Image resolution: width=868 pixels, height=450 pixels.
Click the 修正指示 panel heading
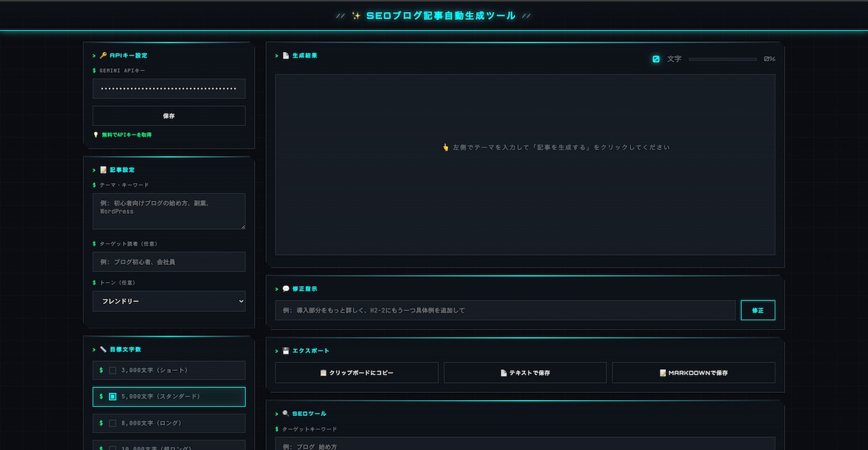[305, 289]
